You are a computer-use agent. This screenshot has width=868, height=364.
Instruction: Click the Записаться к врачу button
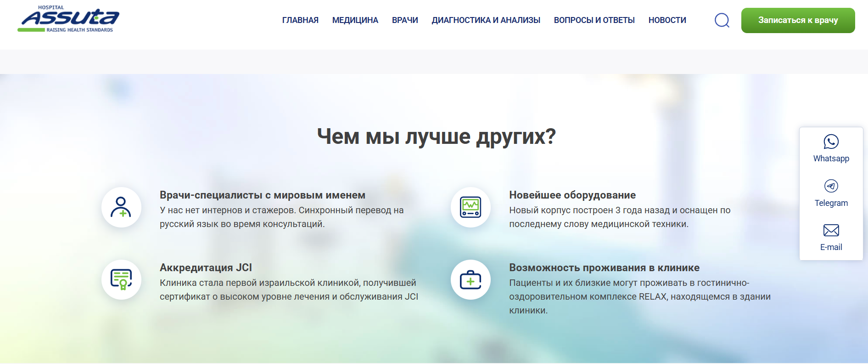798,20
